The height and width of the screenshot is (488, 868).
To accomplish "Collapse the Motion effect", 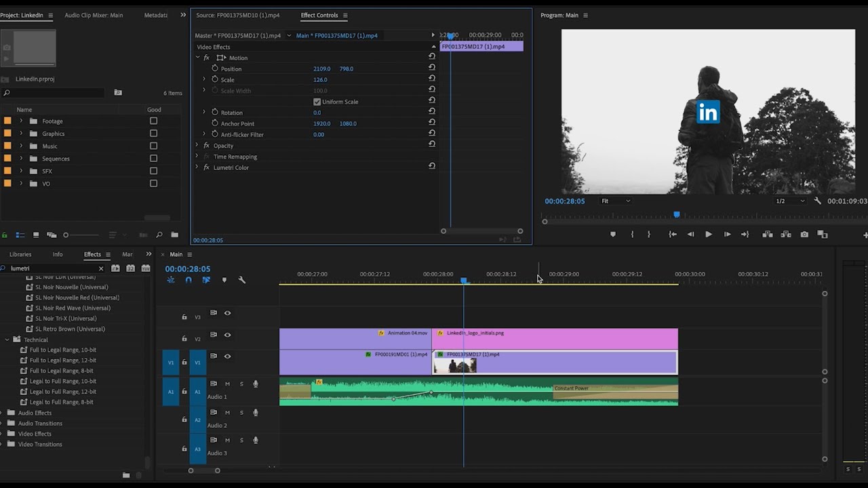I will click(x=198, y=58).
